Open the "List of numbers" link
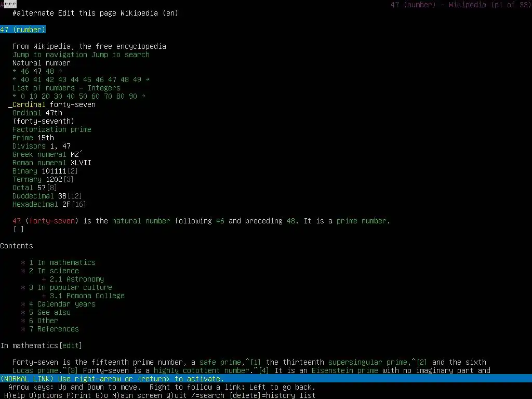The height and width of the screenshot is (399, 532). tap(44, 88)
